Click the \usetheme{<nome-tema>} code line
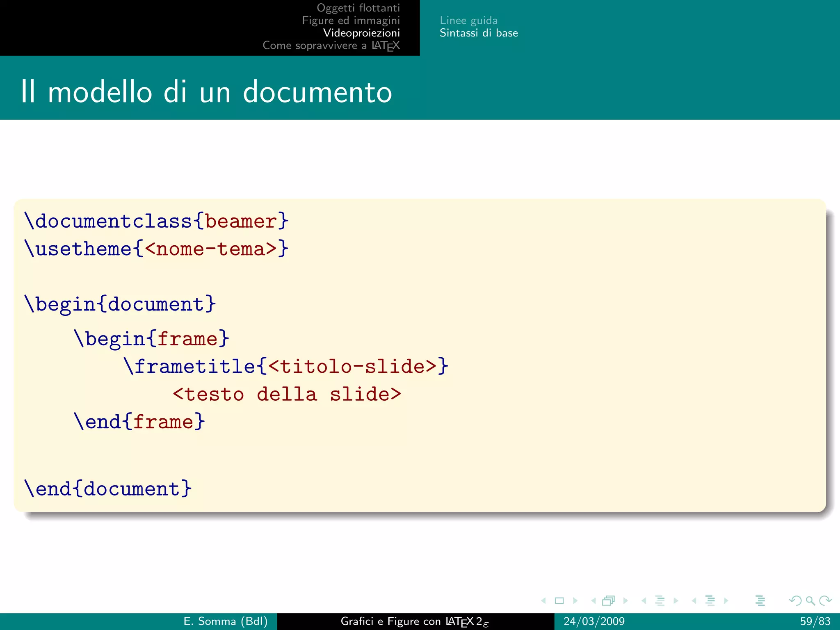Image resolution: width=840 pixels, height=630 pixels. (156, 249)
